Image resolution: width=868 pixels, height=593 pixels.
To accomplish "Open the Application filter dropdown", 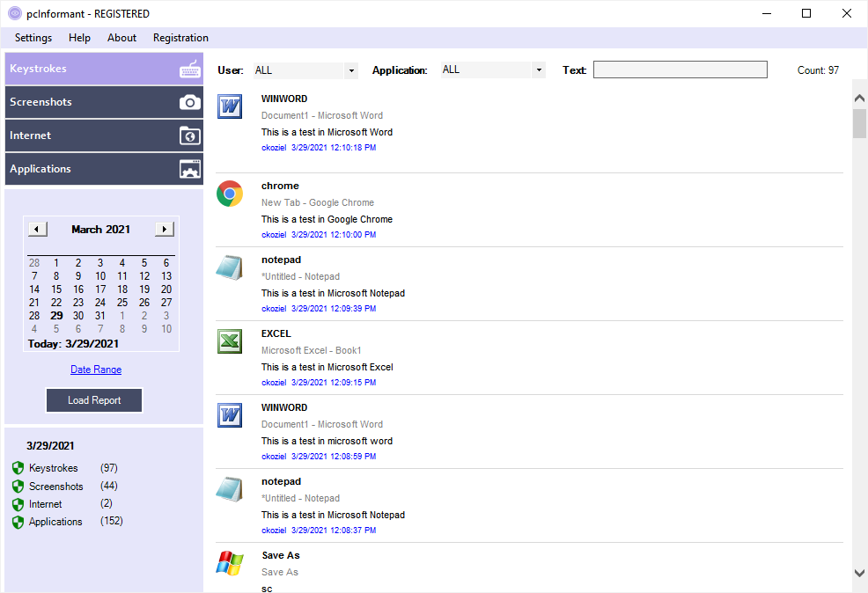I will pyautogui.click(x=539, y=70).
